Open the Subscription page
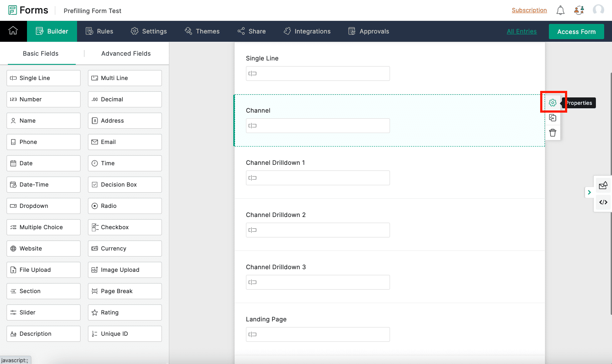The height and width of the screenshot is (364, 612). 529,10
